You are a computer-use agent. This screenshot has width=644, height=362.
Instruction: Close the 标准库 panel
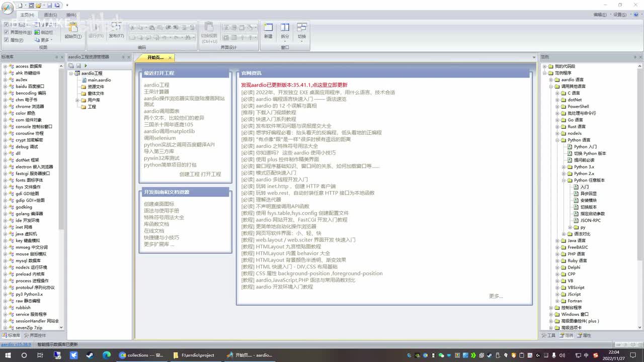point(62,57)
